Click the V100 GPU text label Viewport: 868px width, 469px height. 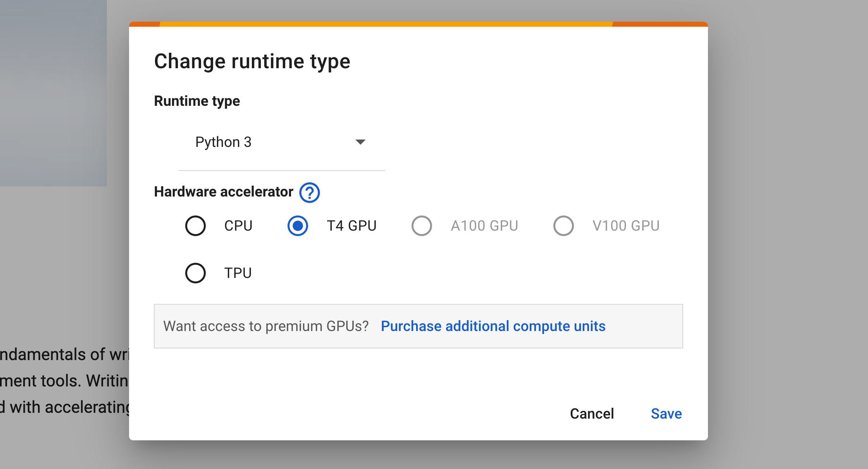[x=626, y=226]
